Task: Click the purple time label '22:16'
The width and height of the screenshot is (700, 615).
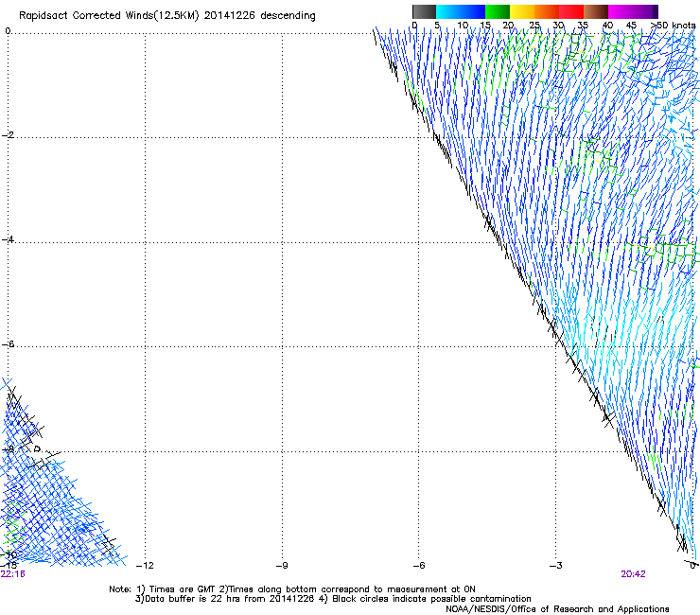Action: [13, 574]
